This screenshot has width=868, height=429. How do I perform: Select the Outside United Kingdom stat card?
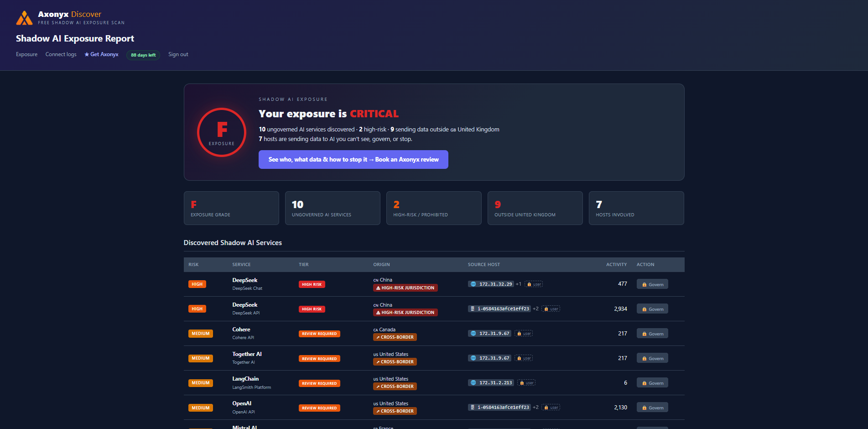click(535, 208)
